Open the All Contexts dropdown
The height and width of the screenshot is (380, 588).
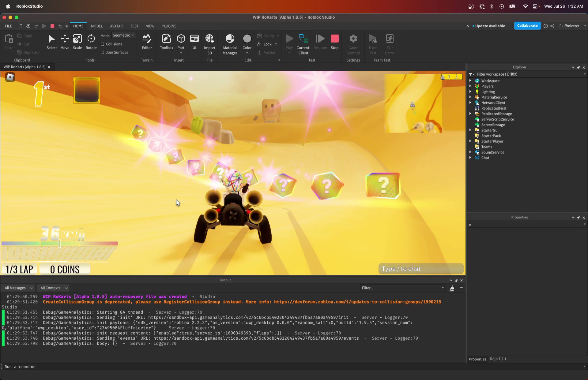click(x=54, y=288)
